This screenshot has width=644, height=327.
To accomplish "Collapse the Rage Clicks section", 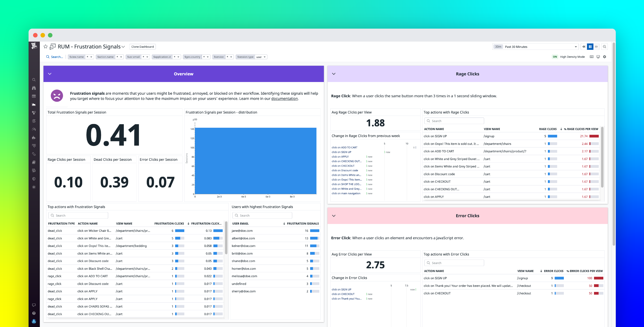I will point(334,74).
